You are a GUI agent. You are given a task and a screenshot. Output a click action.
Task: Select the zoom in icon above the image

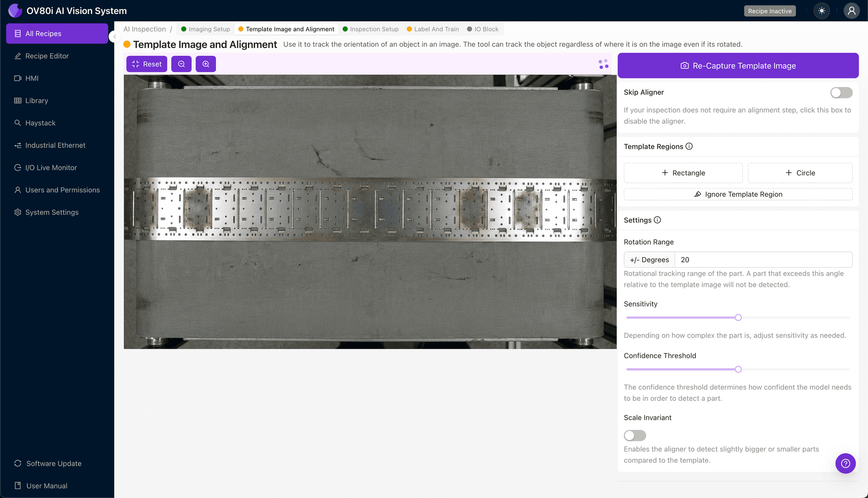pyautogui.click(x=206, y=64)
